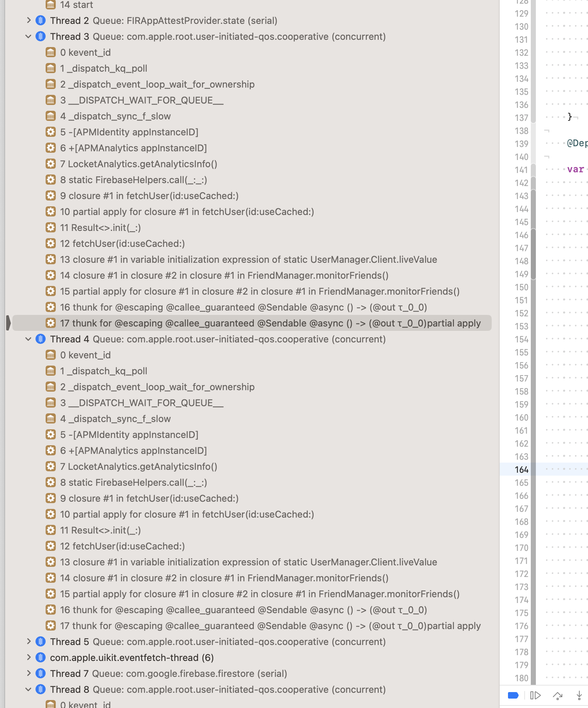Click the execution pointer arrow on selected frame

tap(8, 323)
